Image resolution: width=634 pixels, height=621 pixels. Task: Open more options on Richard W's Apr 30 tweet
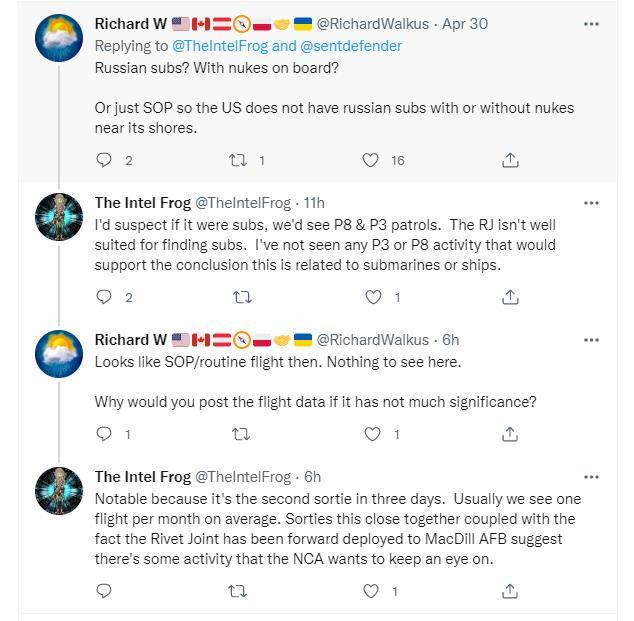click(591, 24)
